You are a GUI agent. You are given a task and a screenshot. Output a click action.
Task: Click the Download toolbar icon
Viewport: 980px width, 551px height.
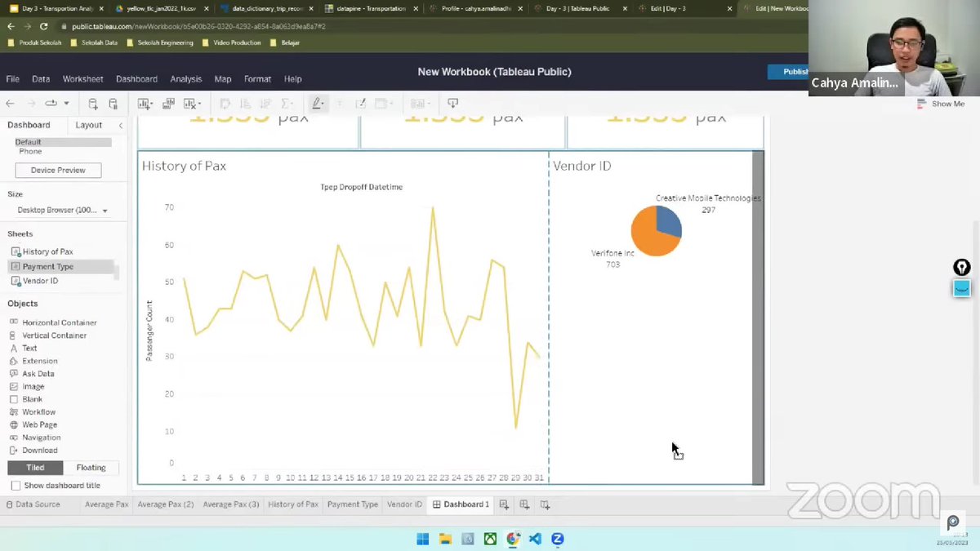452,104
